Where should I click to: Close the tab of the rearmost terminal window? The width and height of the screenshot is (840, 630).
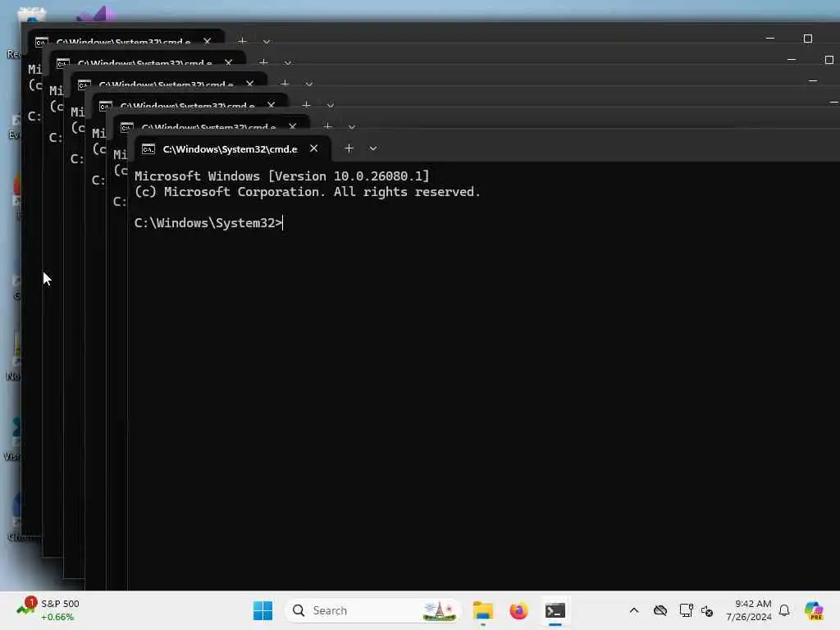click(208, 41)
